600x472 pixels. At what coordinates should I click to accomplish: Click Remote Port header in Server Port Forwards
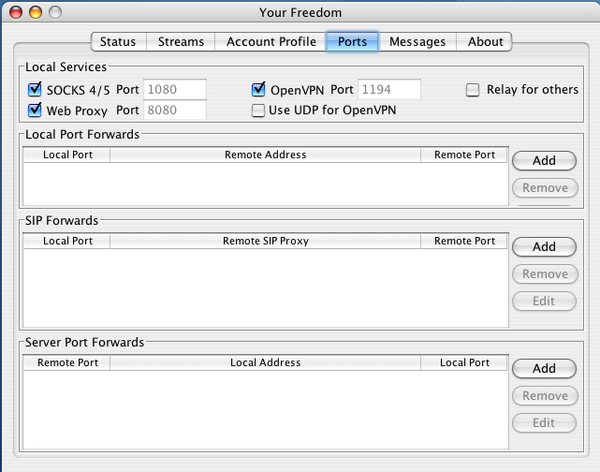coord(67,363)
